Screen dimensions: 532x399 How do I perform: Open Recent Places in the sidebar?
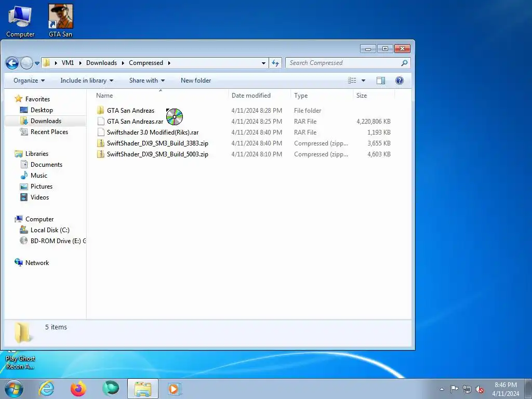tap(49, 131)
